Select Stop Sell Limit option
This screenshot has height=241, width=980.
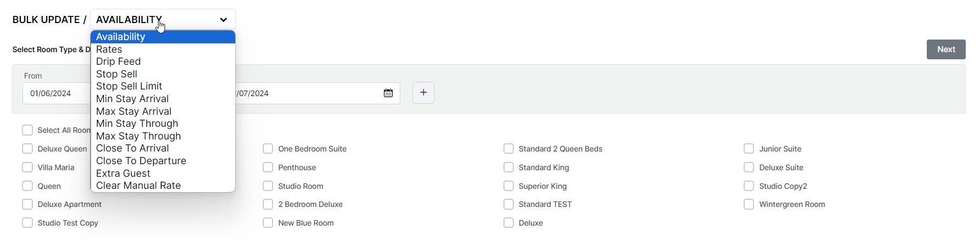(129, 86)
